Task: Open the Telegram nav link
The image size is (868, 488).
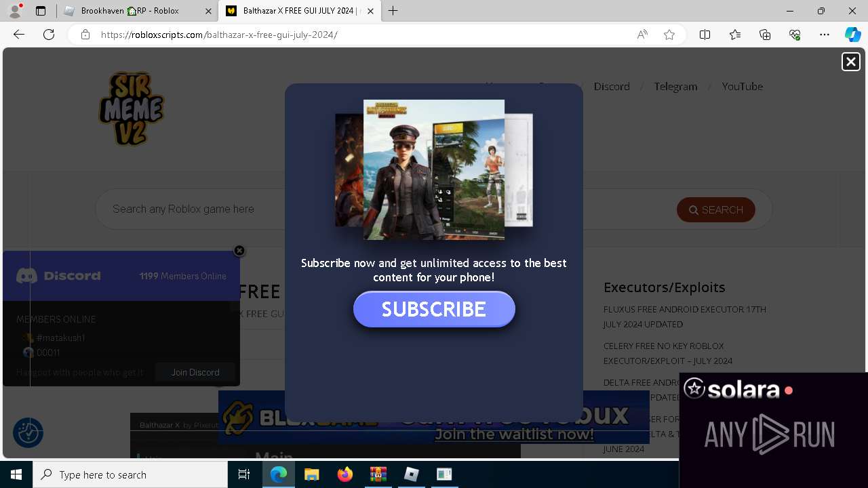Action: pyautogui.click(x=675, y=86)
